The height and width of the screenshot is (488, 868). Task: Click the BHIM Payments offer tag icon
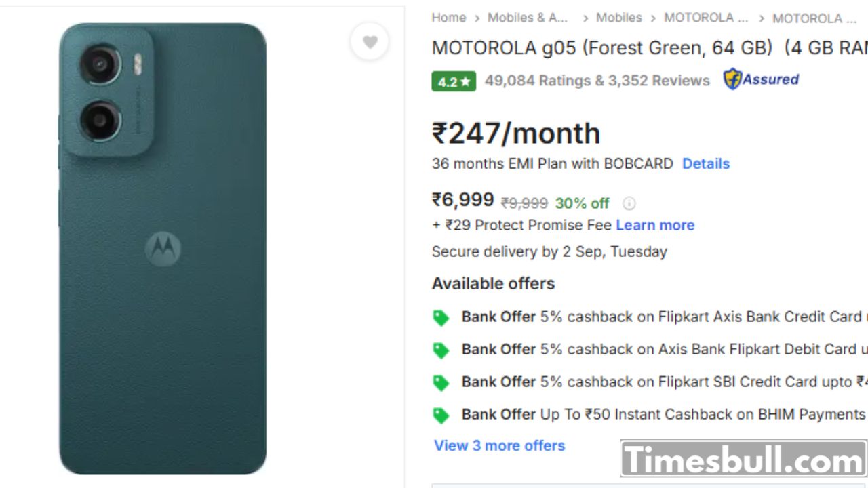point(441,415)
